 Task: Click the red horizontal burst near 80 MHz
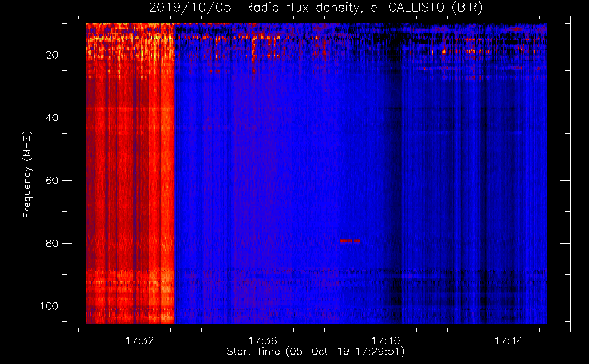[350, 241]
